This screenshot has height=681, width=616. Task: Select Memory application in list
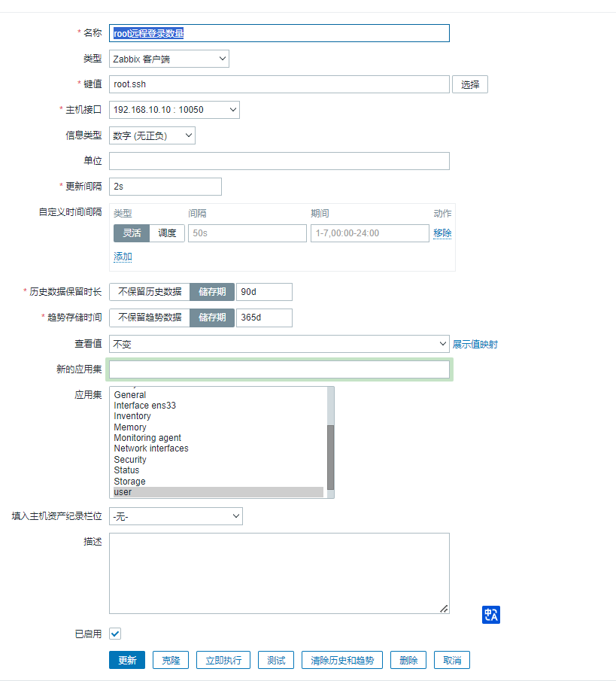click(x=130, y=427)
